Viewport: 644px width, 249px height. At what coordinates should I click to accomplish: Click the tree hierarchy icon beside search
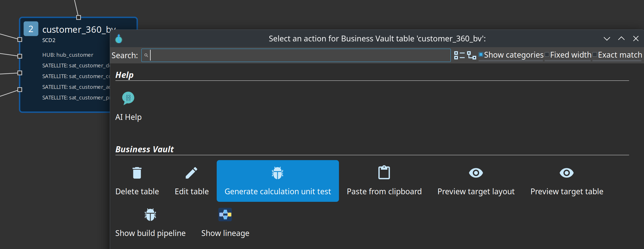[x=472, y=55]
